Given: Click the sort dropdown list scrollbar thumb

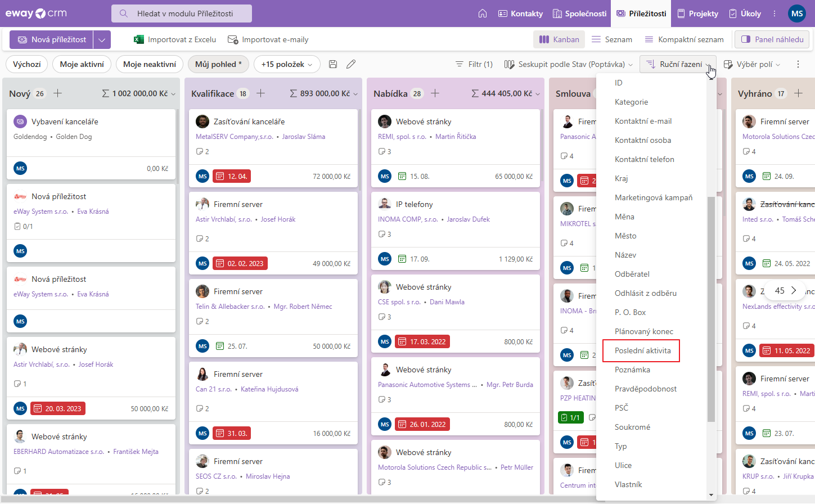Looking at the screenshot, I should pos(711,309).
